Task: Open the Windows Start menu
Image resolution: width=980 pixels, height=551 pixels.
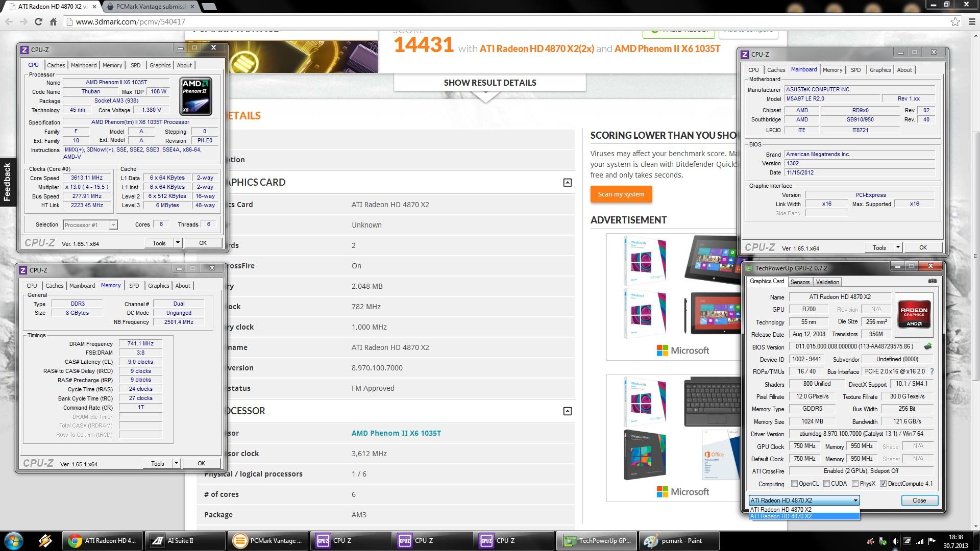Action: (x=13, y=540)
